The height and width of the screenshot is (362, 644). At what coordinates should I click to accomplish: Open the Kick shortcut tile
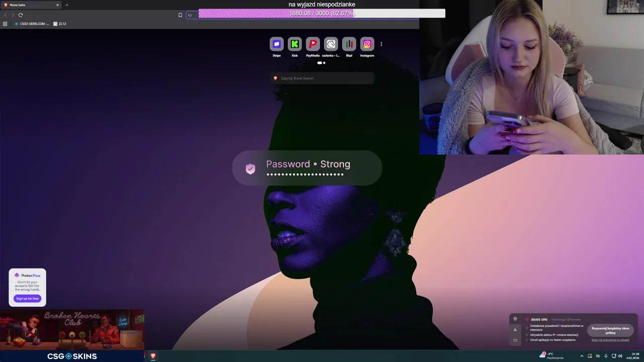point(294,44)
